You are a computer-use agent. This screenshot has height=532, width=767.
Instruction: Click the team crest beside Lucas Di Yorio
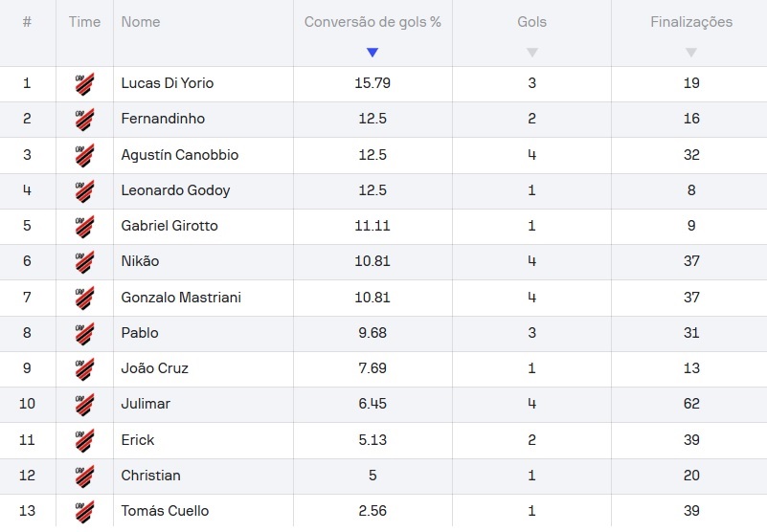coord(84,84)
